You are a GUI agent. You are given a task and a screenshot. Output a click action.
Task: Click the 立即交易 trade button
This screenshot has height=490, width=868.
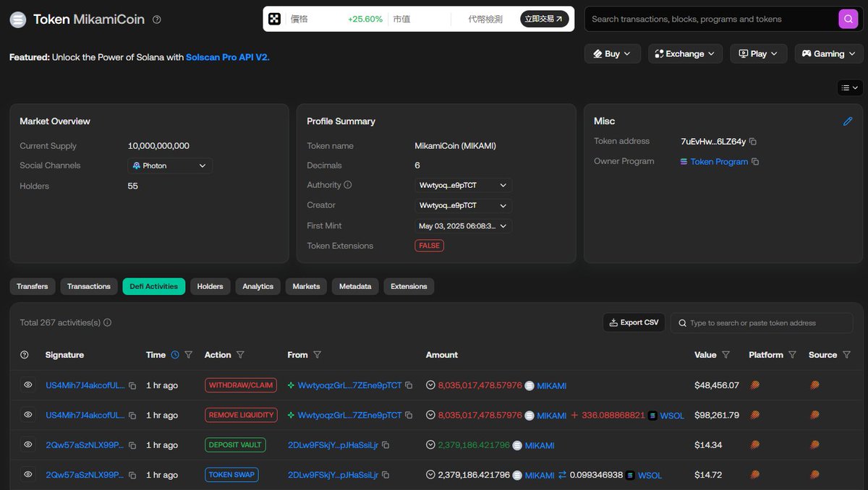coord(545,19)
